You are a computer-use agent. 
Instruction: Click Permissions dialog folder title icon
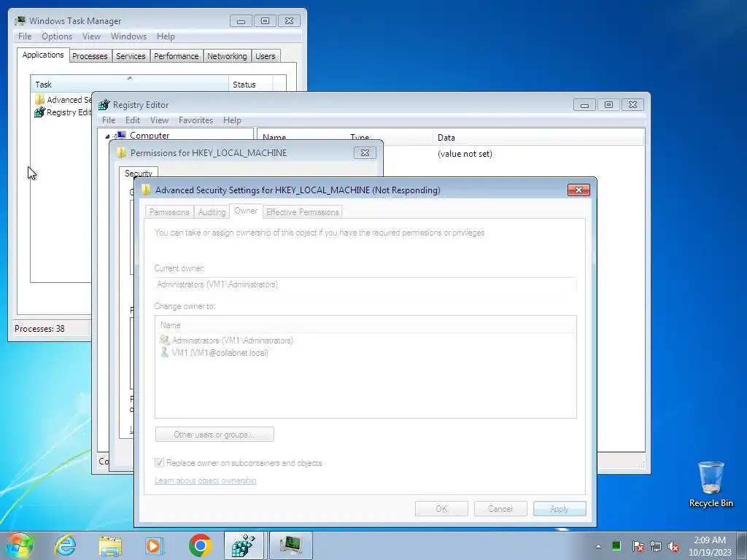tap(122, 153)
